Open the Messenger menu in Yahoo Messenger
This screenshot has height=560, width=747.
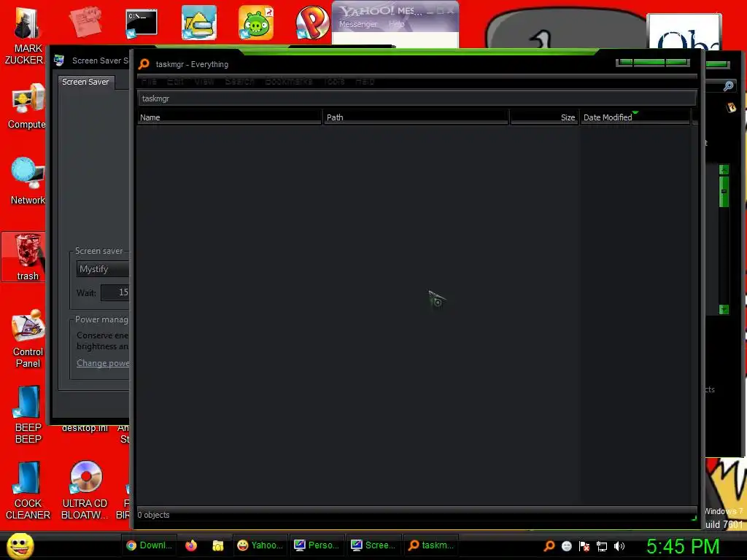click(x=357, y=24)
